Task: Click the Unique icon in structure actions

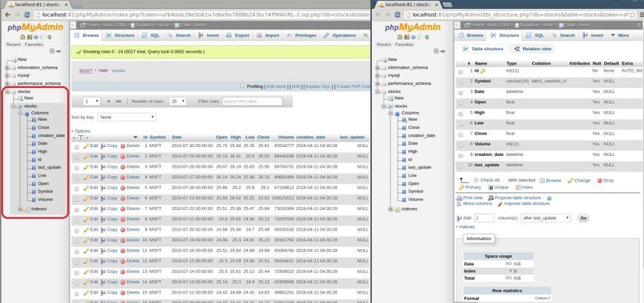Action: (x=490, y=188)
